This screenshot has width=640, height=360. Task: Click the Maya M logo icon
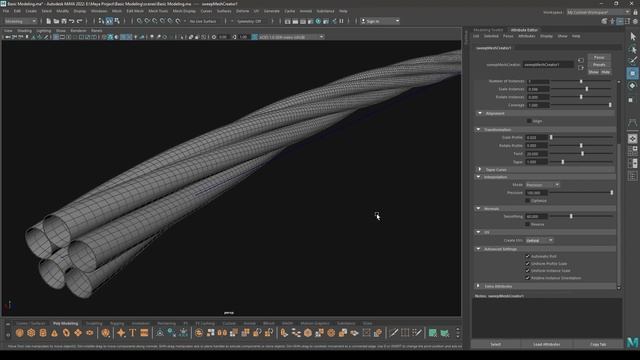pos(633,342)
